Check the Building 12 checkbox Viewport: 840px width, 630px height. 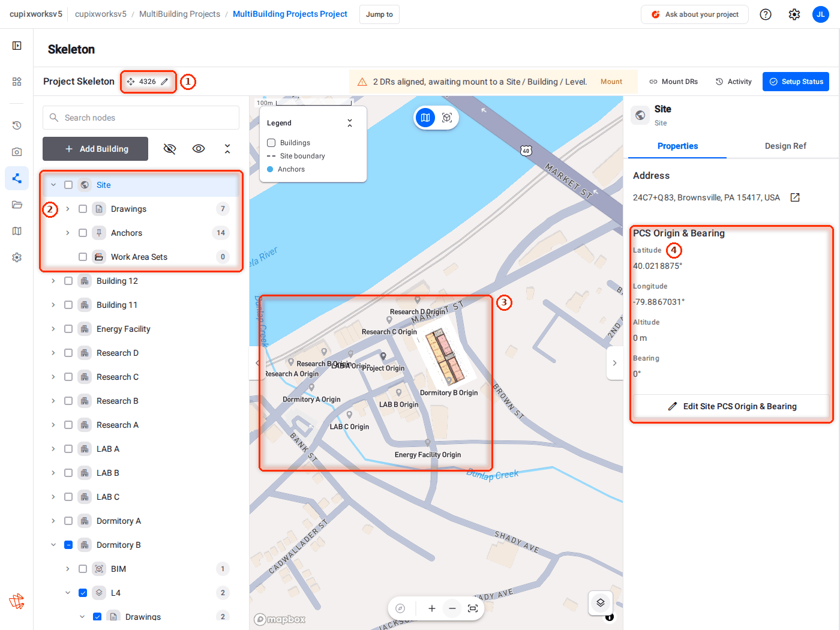(68, 281)
